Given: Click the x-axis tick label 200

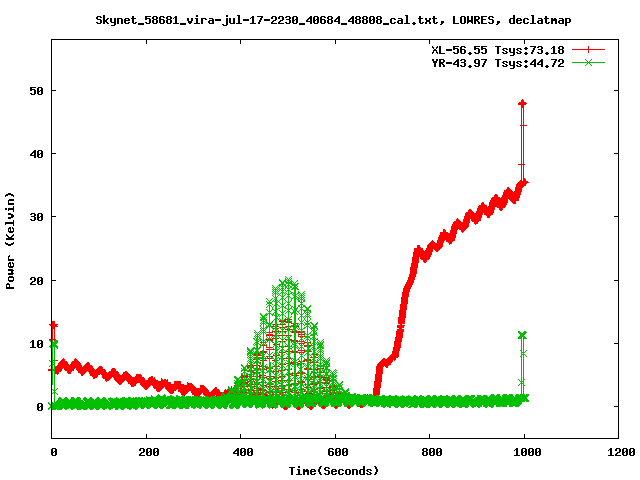Looking at the screenshot, I should 148,452.
